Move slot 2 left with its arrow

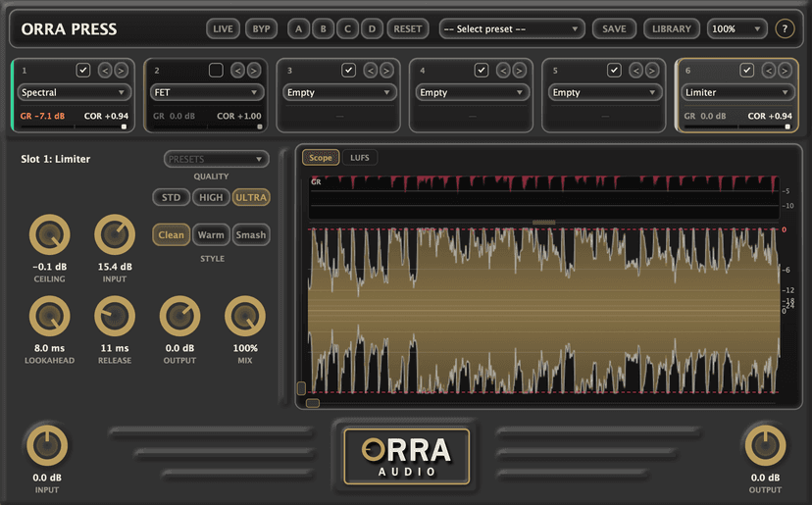(237, 71)
